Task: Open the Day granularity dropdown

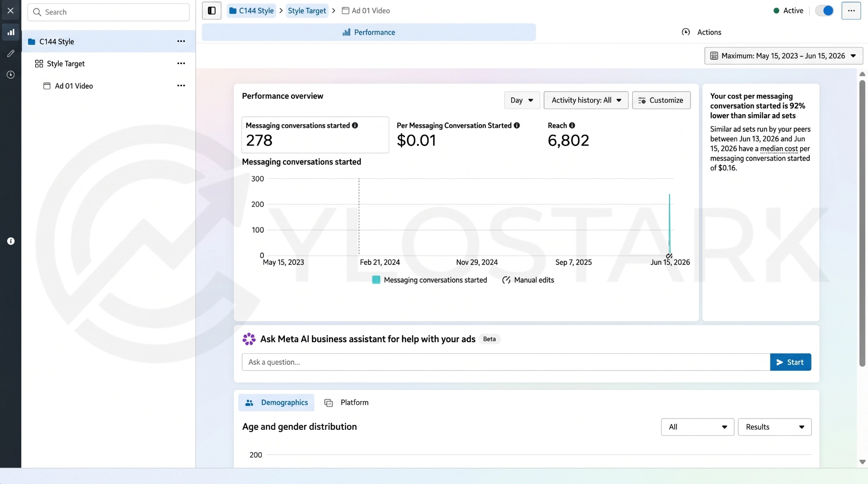Action: click(522, 100)
